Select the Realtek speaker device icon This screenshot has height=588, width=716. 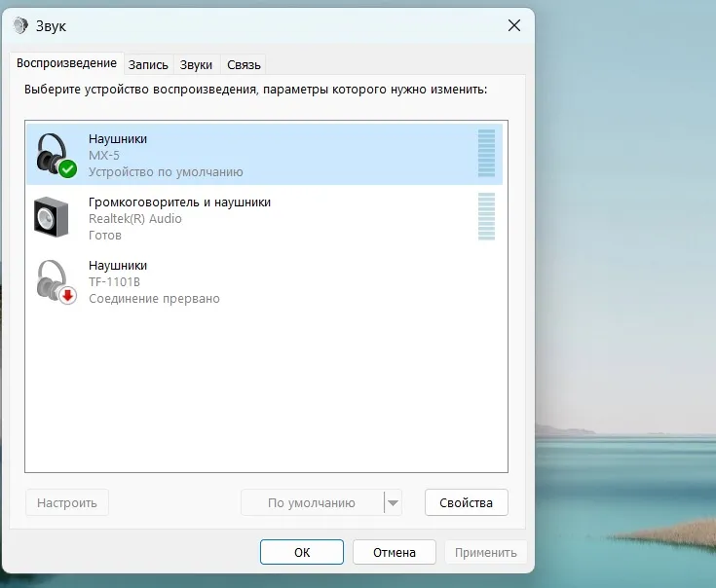pyautogui.click(x=52, y=217)
